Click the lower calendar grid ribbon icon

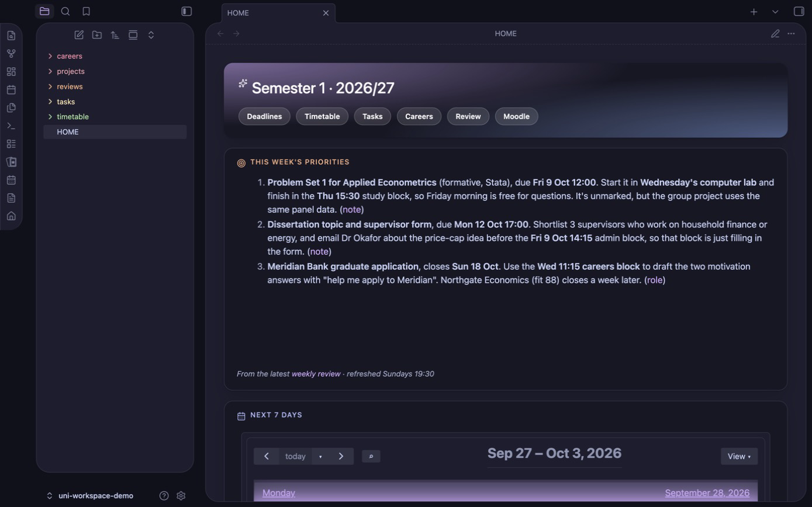11,180
